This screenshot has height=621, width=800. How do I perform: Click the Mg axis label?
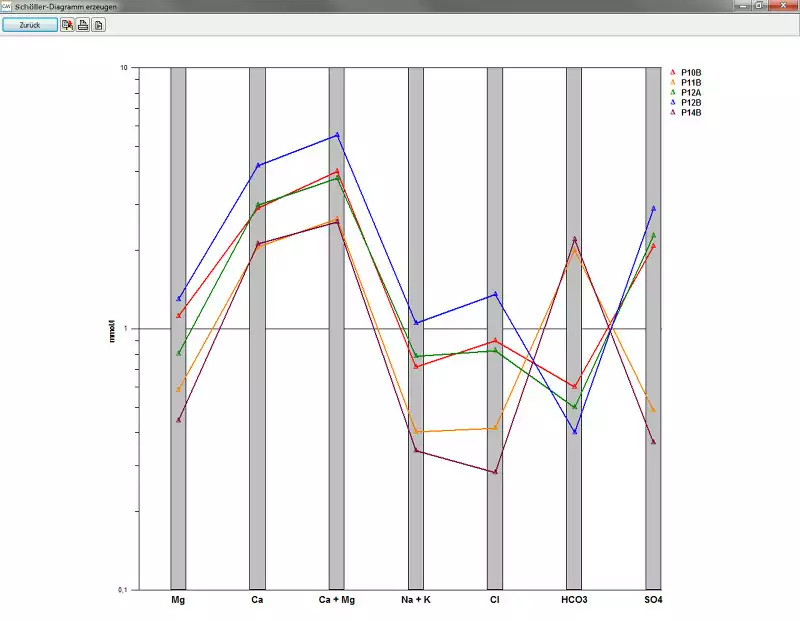point(178,600)
